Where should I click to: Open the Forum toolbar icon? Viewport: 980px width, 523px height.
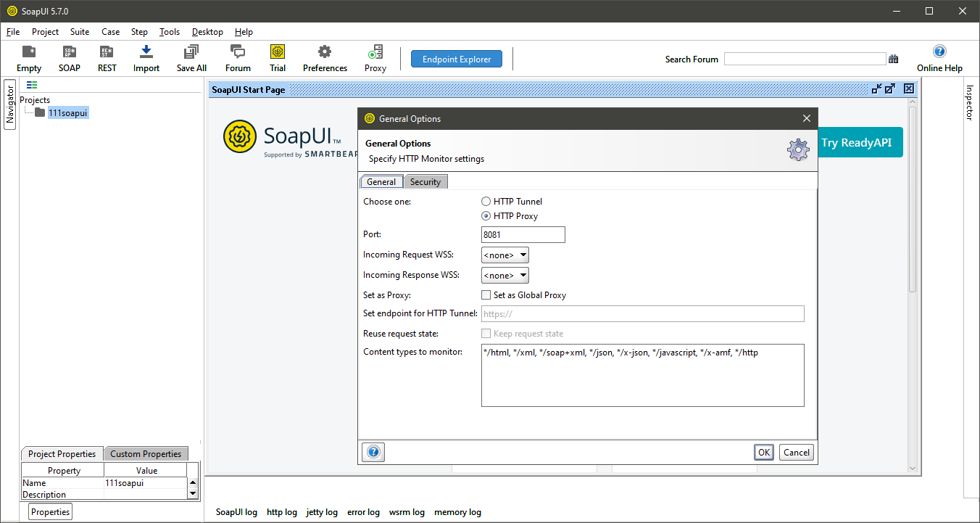click(x=238, y=58)
